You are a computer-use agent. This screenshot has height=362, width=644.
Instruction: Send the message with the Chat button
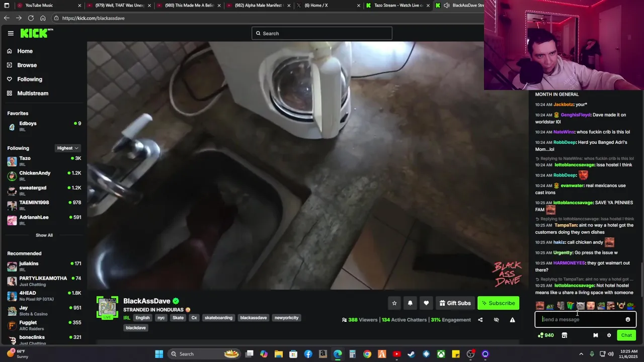coord(626,335)
